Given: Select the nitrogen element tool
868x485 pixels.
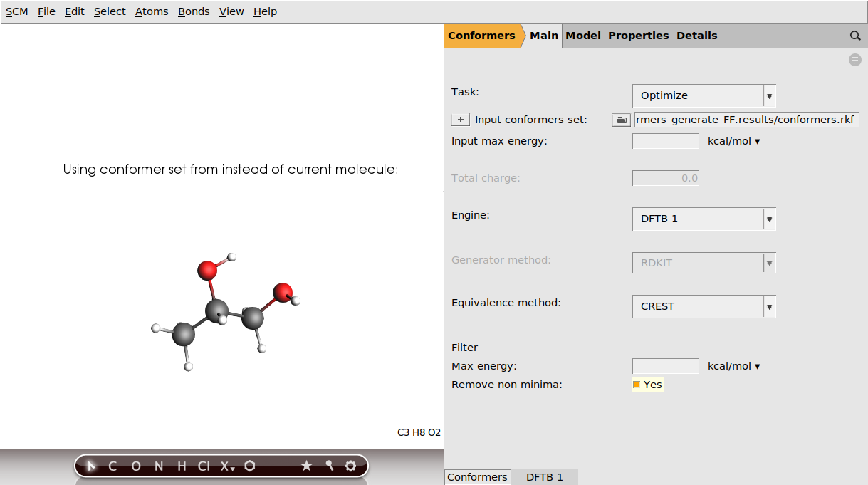Looking at the screenshot, I should coord(158,466).
